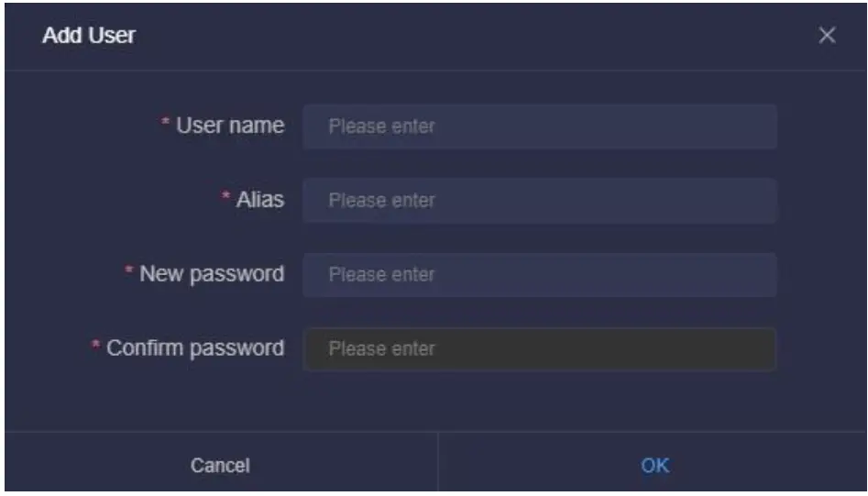Image resolution: width=868 pixels, height=496 pixels.
Task: Click the divider between Cancel and OK
Action: click(x=438, y=465)
